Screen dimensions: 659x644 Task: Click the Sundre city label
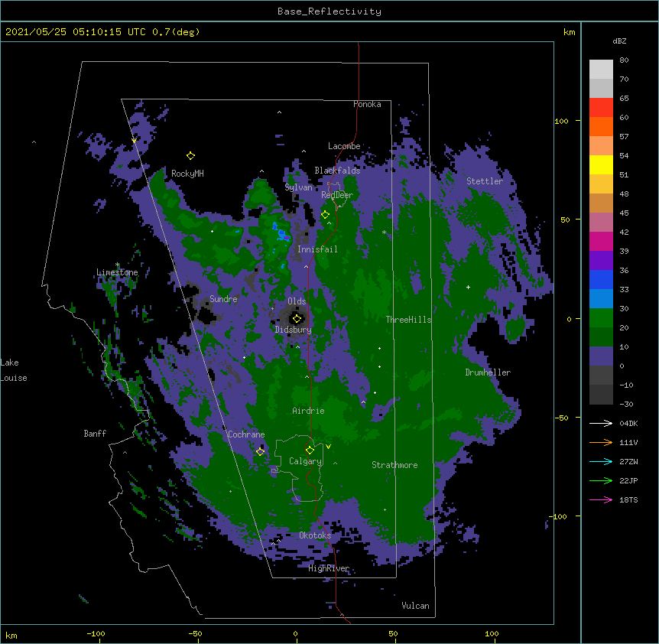coord(223,299)
